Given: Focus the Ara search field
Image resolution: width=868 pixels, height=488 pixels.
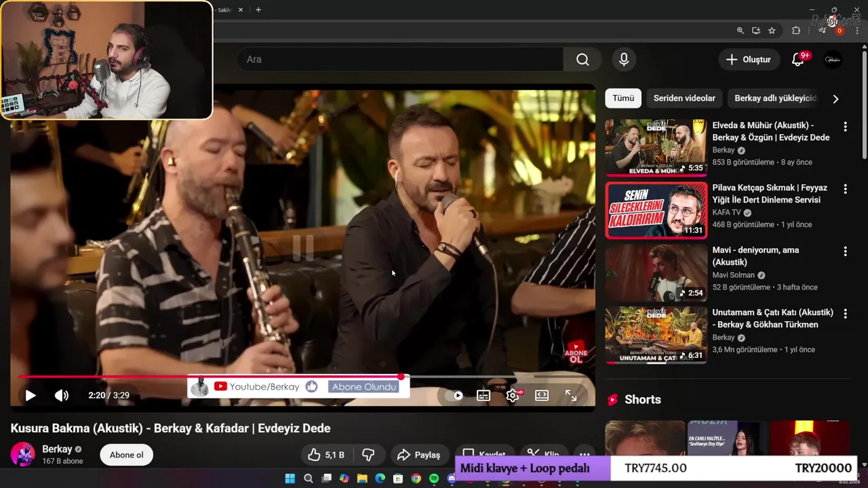Looking at the screenshot, I should pos(400,60).
